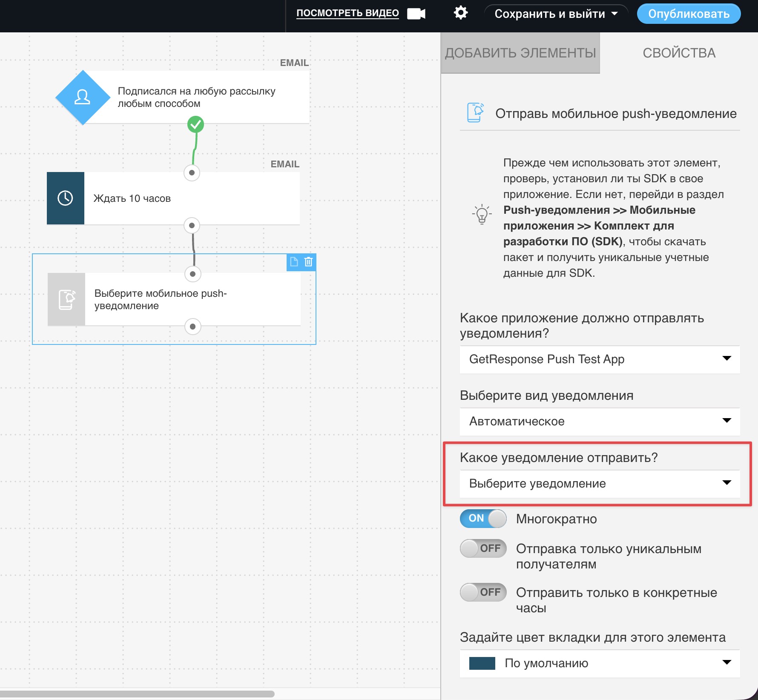Switch to СВОЙСТВА tab

click(679, 53)
